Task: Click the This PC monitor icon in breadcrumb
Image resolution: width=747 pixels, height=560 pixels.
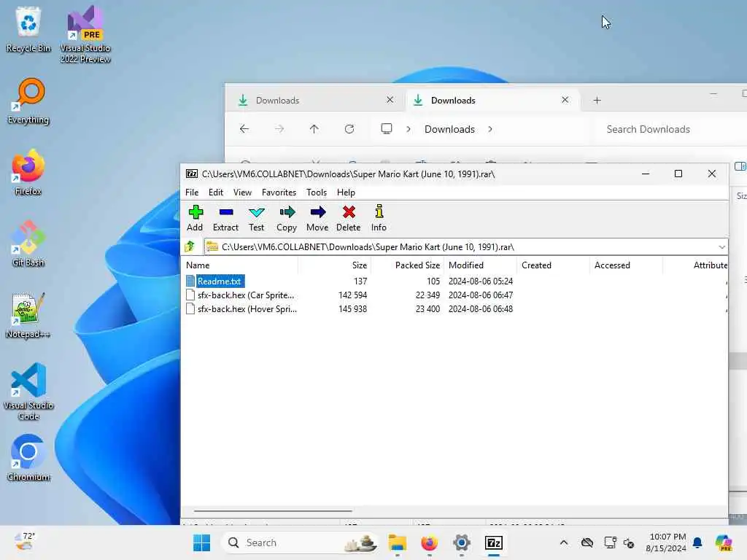Action: pyautogui.click(x=387, y=129)
